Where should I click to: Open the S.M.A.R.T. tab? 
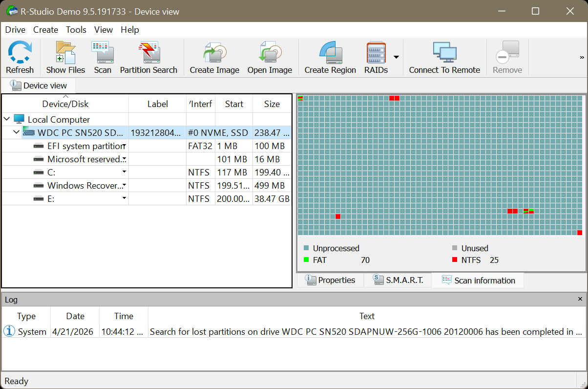coord(398,280)
